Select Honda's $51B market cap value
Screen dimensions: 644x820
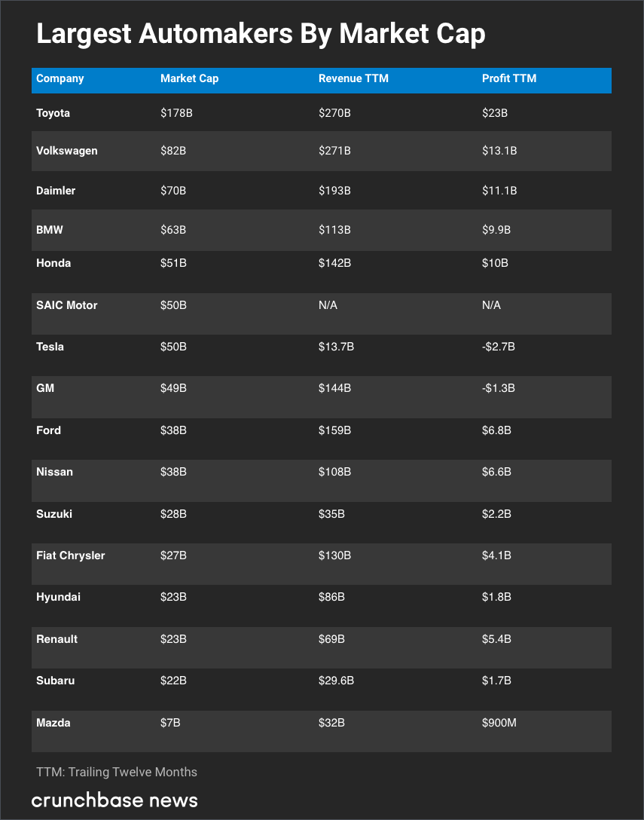pos(173,263)
